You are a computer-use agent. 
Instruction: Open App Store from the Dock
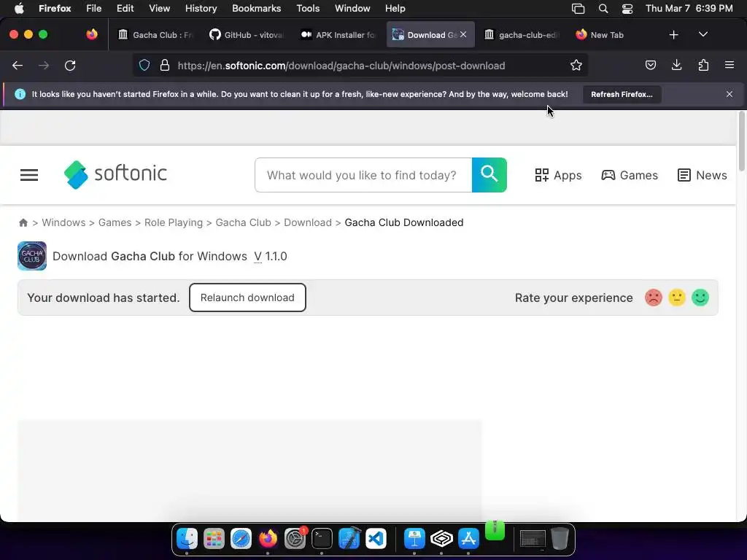click(468, 539)
